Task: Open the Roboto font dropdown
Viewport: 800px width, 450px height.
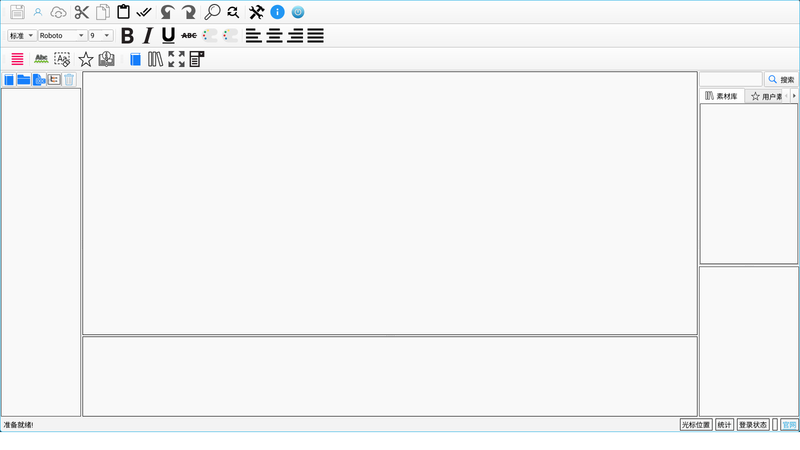Action: [x=62, y=36]
